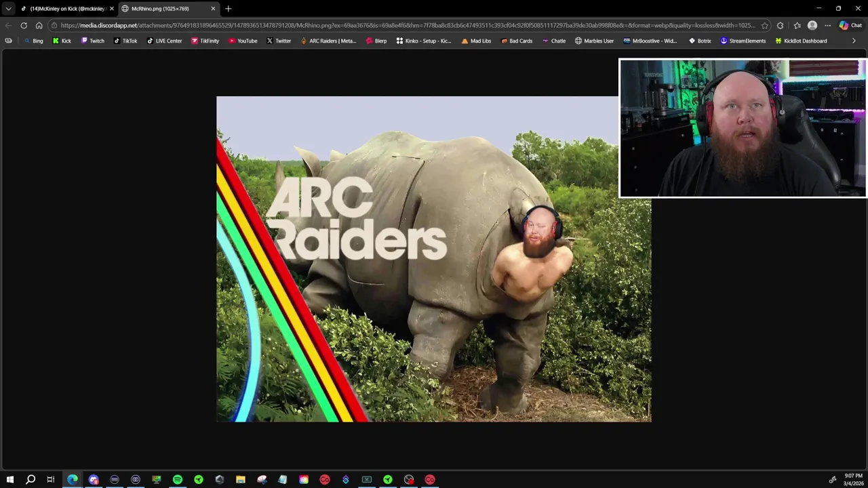Viewport: 868px width, 488px height.
Task: Click the ARC Raiders rhino image
Action: (434, 259)
